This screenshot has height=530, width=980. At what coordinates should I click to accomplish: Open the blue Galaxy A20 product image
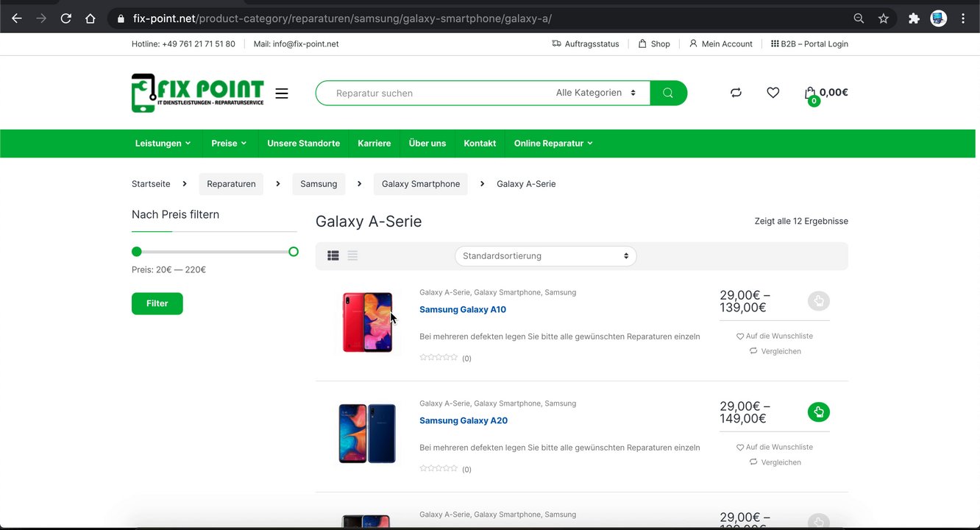click(x=367, y=434)
